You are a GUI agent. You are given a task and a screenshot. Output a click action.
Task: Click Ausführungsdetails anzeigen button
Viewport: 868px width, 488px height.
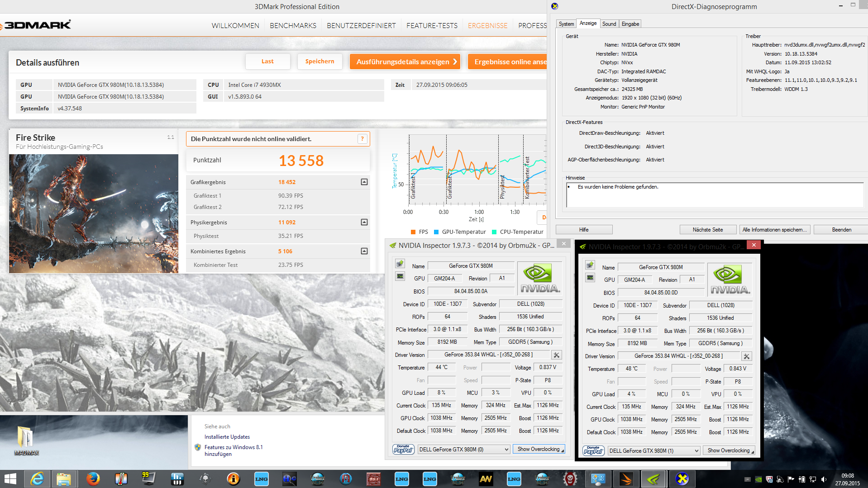(405, 62)
